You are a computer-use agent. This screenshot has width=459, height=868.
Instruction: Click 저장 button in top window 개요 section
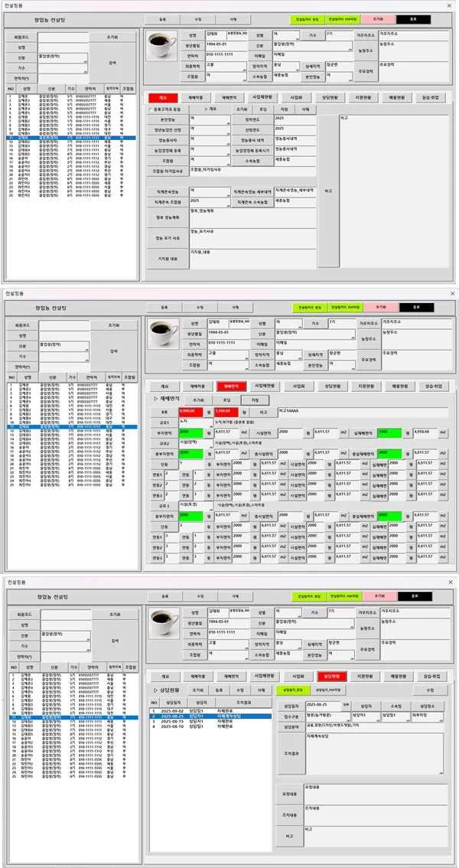point(285,109)
